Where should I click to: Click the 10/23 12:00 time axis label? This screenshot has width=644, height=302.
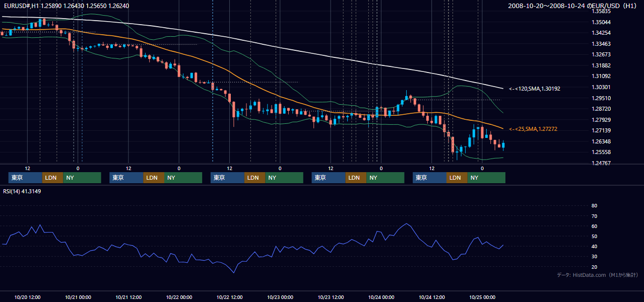[331, 297]
